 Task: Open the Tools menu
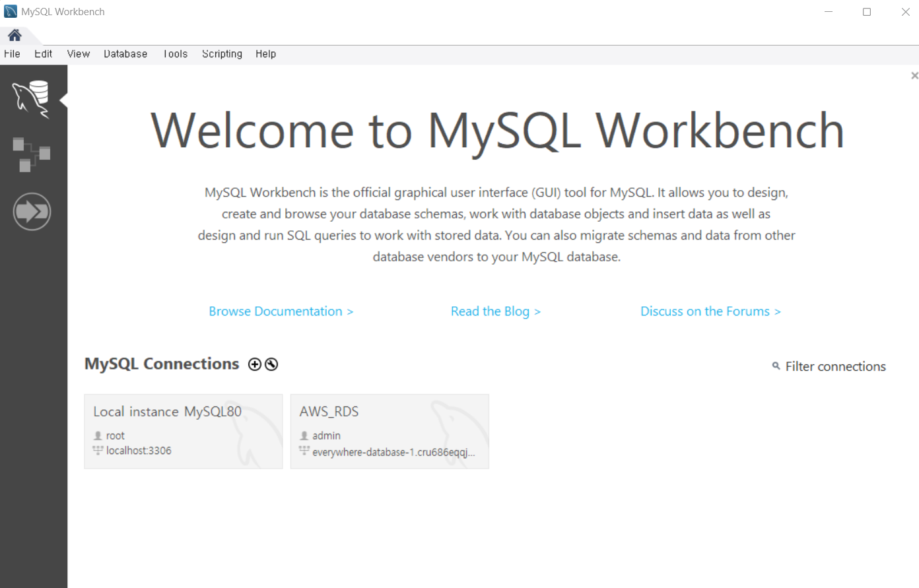click(x=176, y=54)
